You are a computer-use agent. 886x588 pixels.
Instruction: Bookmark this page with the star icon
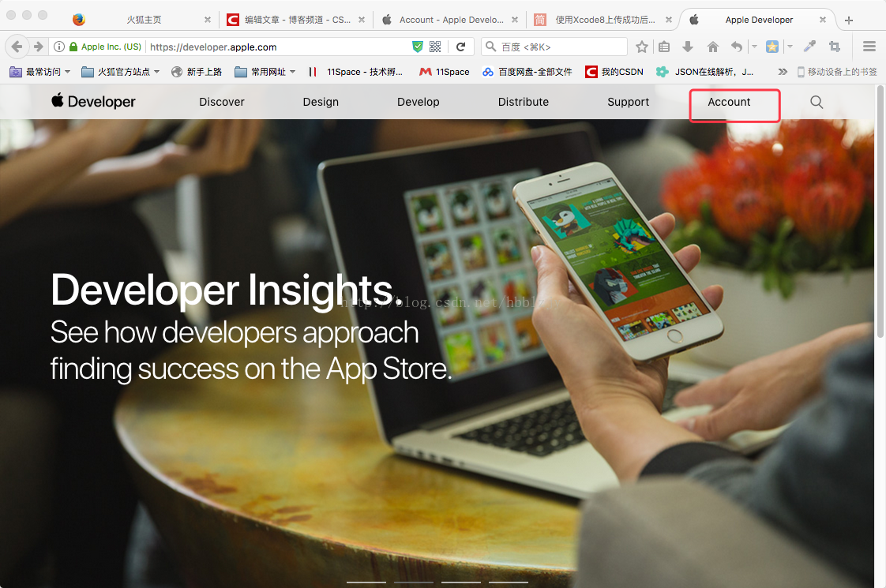coord(641,47)
